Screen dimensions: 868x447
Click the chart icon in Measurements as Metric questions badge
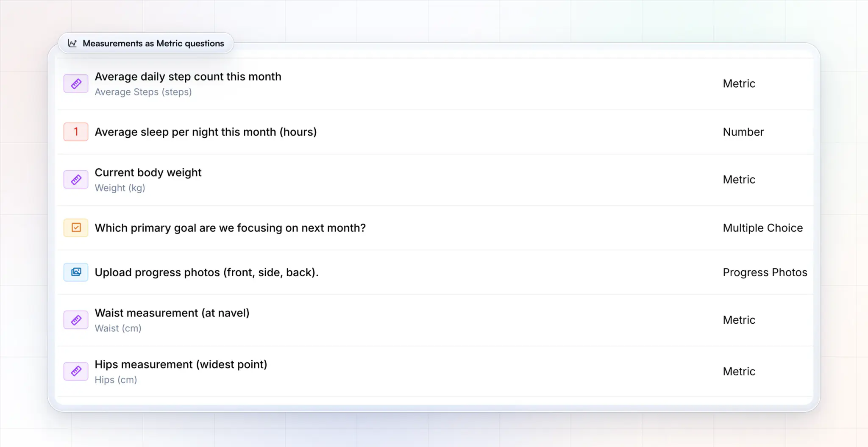[72, 43]
